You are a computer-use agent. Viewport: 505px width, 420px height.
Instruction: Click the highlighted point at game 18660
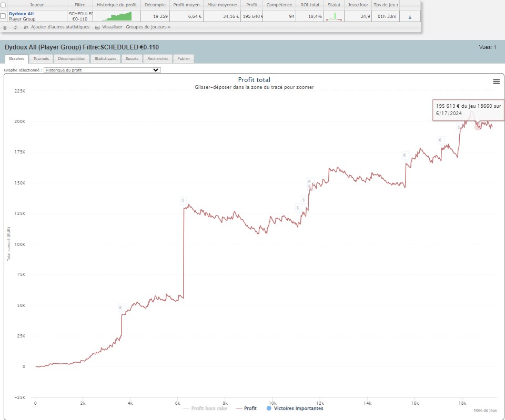[x=478, y=127]
